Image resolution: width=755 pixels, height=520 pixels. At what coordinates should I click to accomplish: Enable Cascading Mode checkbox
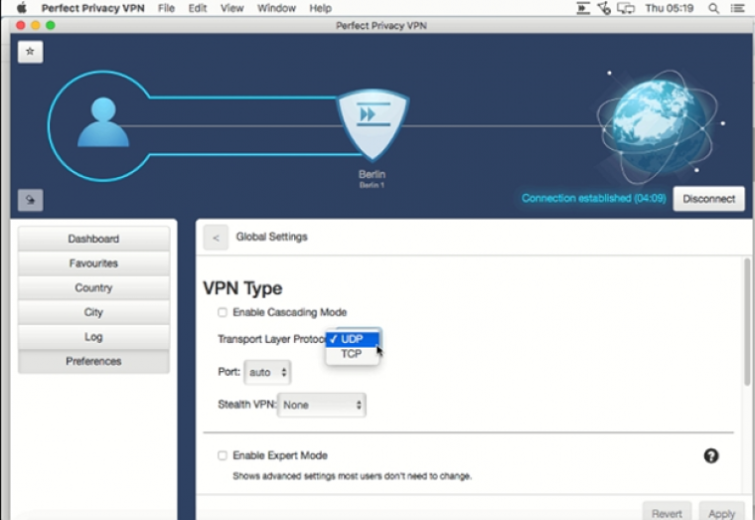[222, 312]
